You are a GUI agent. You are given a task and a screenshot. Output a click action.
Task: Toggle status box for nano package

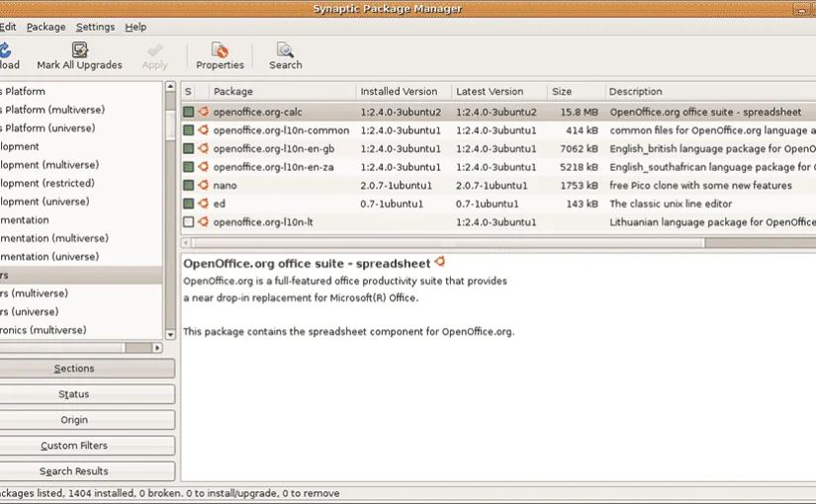pos(188,185)
